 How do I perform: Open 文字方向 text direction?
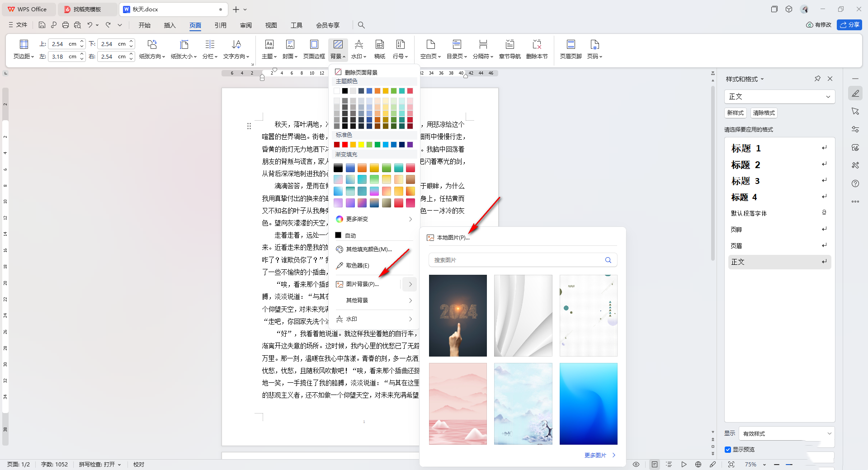(x=236, y=49)
